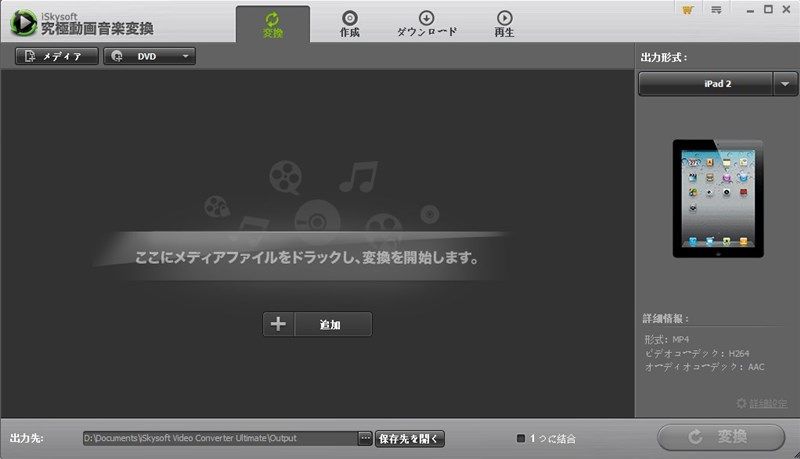Click the disc icon on DVD button
Viewport: 800px width, 459px height.
117,56
